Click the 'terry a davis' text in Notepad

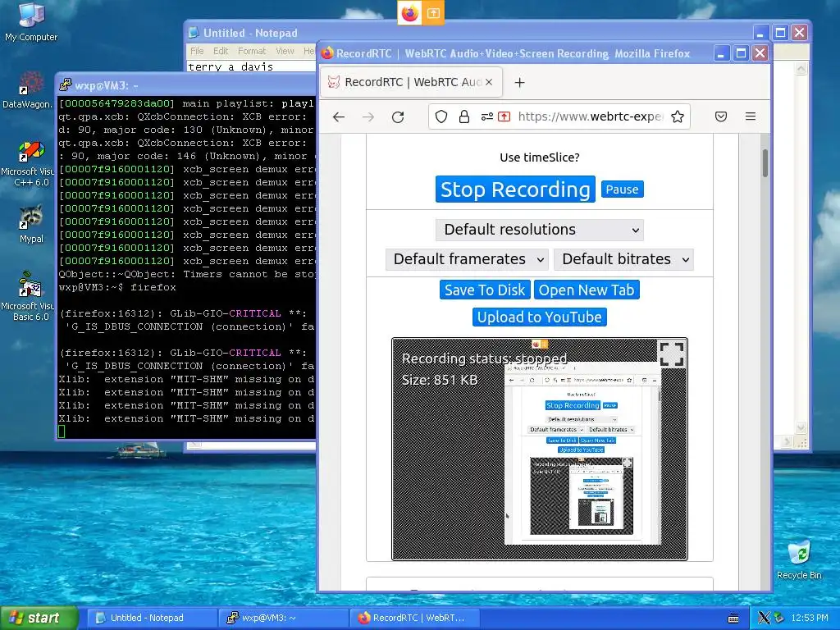[231, 67]
